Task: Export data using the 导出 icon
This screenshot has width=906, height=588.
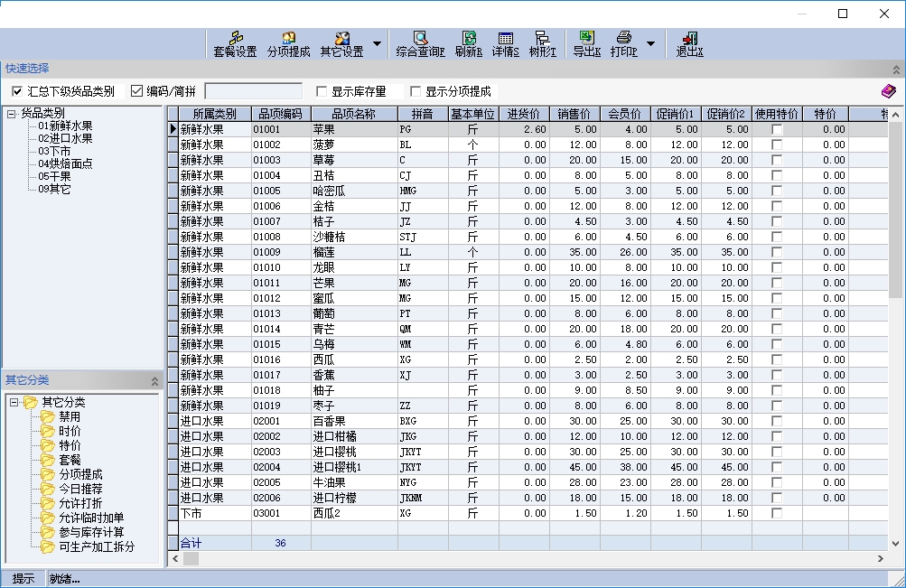Action: 586,43
